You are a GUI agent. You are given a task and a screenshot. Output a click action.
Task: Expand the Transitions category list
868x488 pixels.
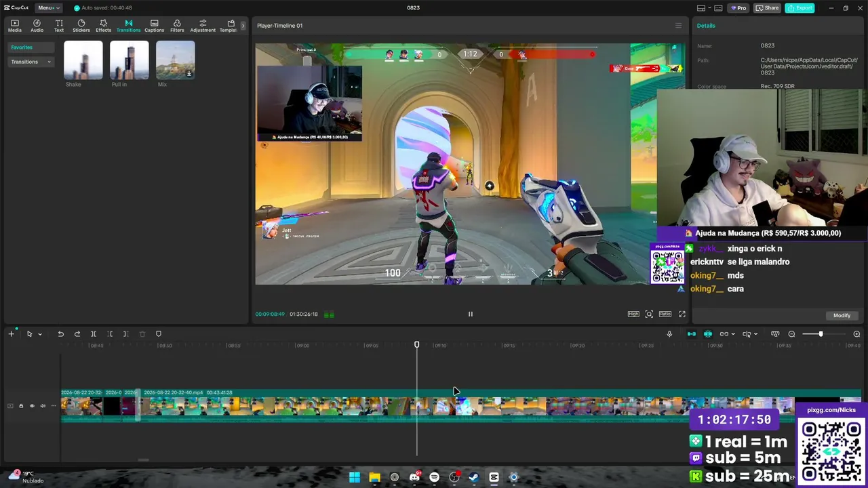[31, 62]
